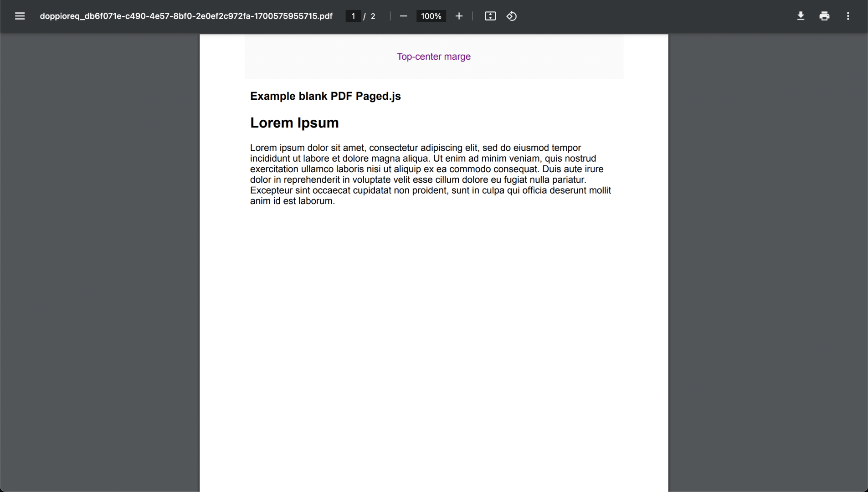This screenshot has width=868, height=492.
Task: Toggle the sidebar thumbnail panel open
Action: [x=20, y=16]
